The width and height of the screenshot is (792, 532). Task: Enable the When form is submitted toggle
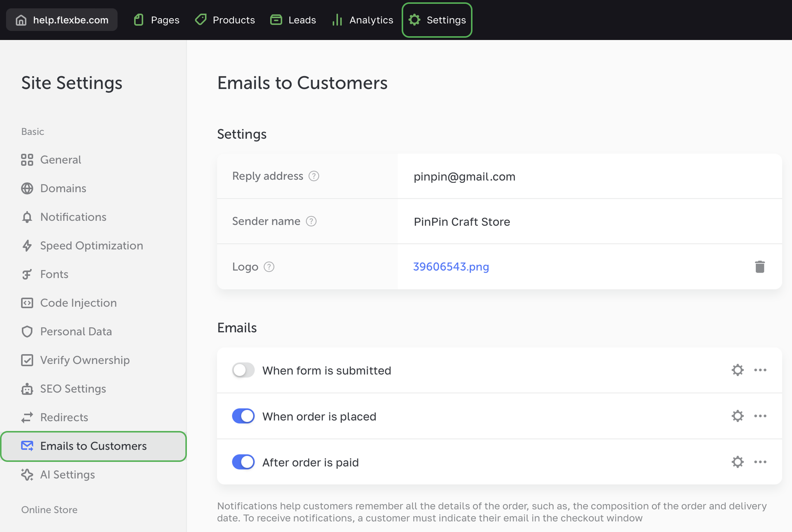tap(243, 370)
